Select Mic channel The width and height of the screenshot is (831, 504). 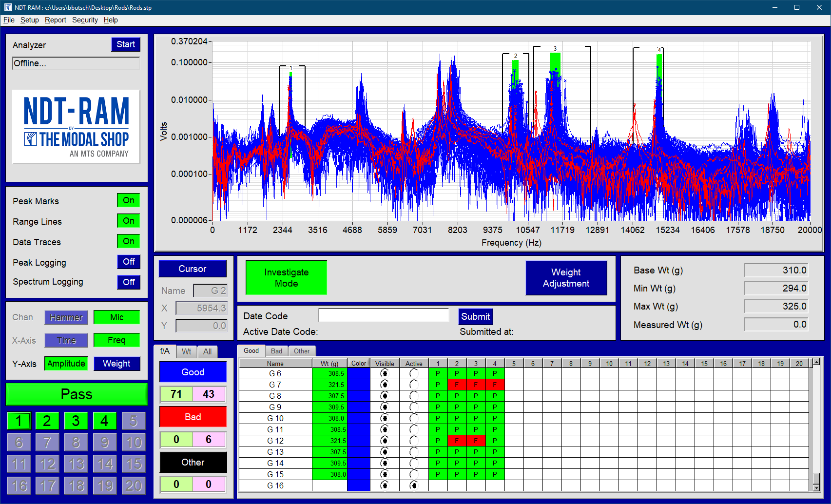(117, 317)
